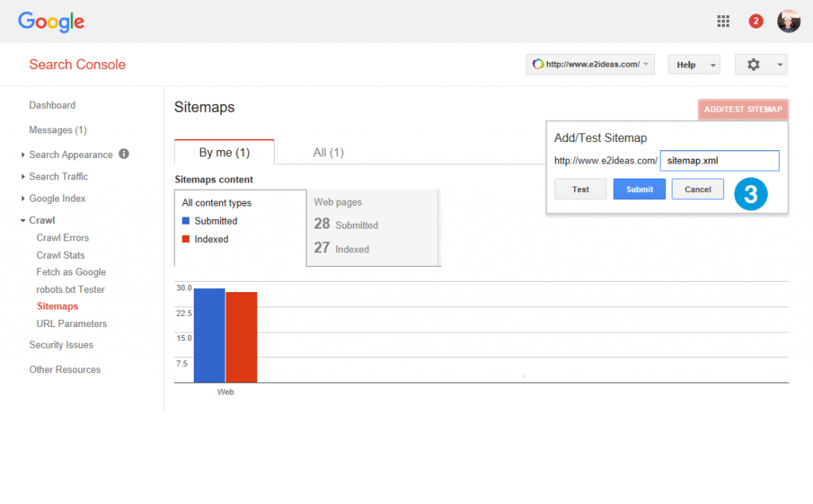Screen dimensions: 813x504
Task: Go to Dashboard in sidebar
Action: (x=52, y=106)
